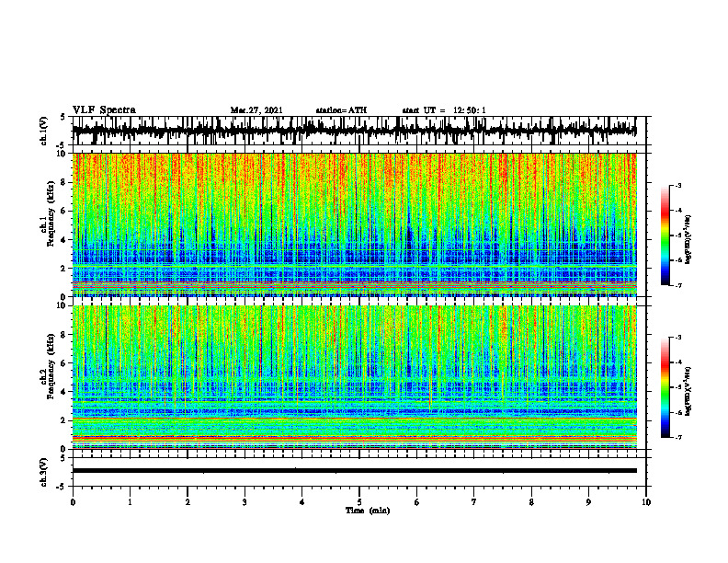The height and width of the screenshot is (563, 728).
Task: Click the "2" kHz tick on ch.2 frequency axis
Action: [63, 420]
